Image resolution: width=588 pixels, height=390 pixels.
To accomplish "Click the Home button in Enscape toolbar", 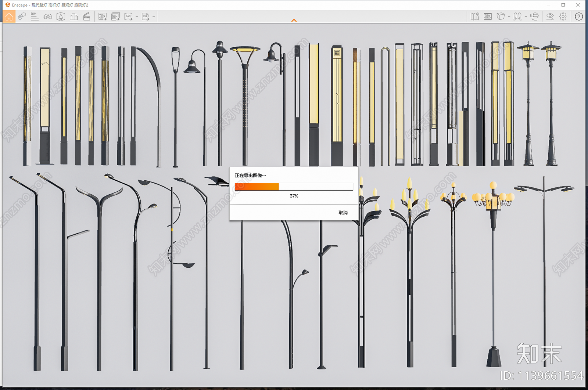I will 9,17.
